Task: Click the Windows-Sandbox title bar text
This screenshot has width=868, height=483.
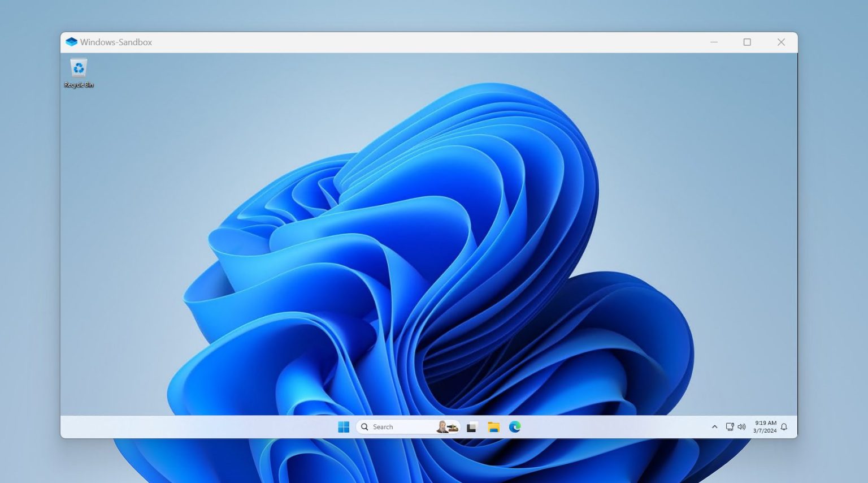Action: pyautogui.click(x=116, y=42)
